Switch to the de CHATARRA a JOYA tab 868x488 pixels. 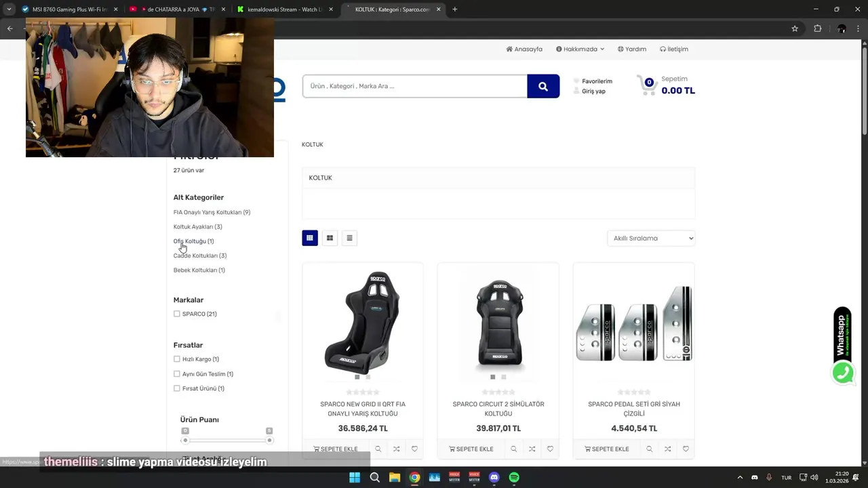point(178,9)
